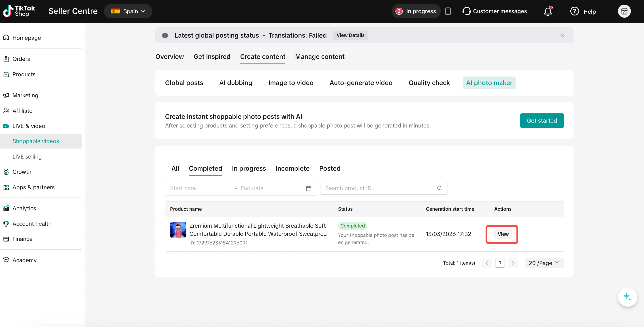Collapse the LIVE & video menu
Screen dimensions: 644x327
point(29,126)
